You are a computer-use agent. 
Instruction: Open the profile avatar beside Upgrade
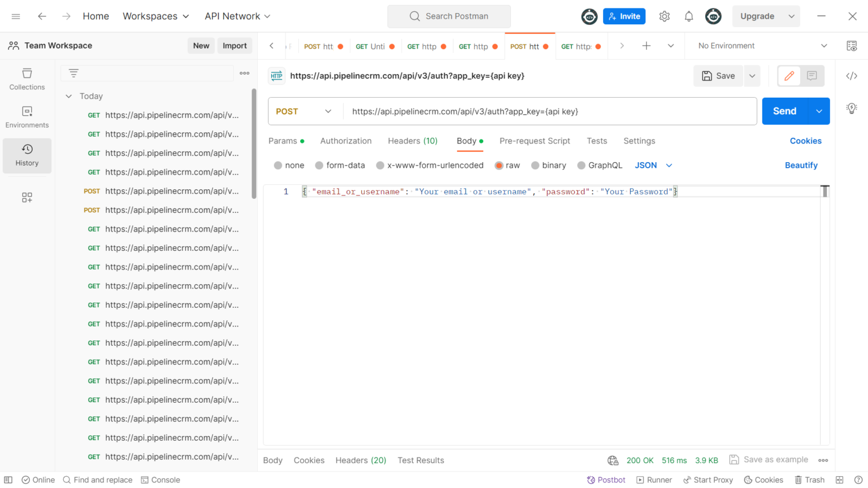[713, 16]
